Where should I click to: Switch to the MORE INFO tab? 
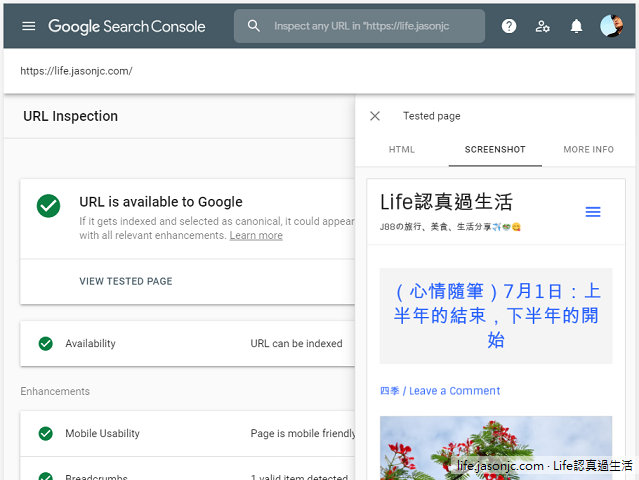click(588, 150)
